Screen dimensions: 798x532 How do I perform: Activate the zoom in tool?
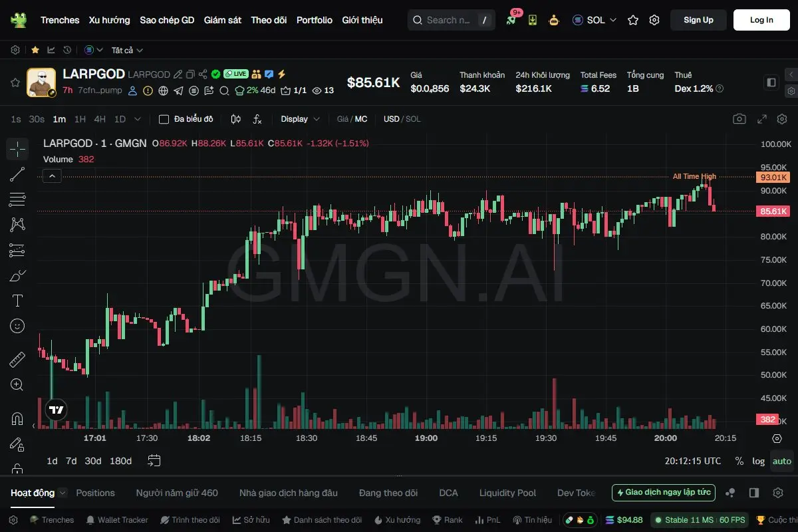point(17,385)
